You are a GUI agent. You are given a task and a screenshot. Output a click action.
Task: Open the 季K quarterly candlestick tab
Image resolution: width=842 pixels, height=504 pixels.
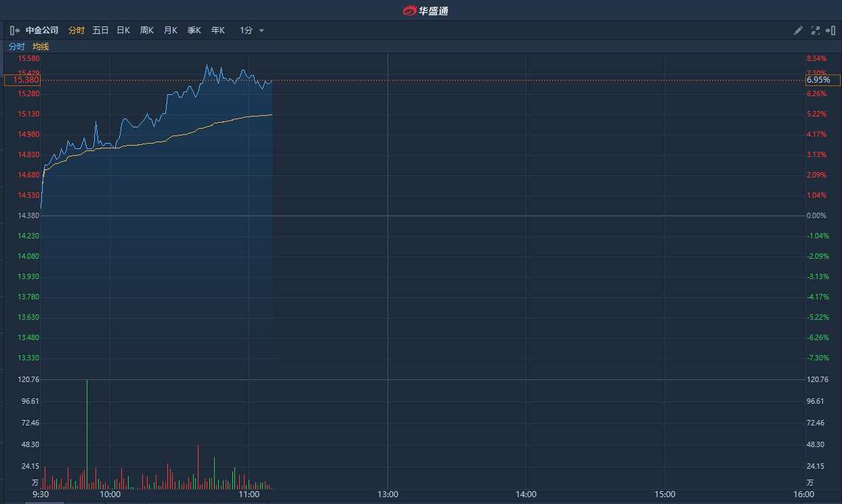pos(194,30)
